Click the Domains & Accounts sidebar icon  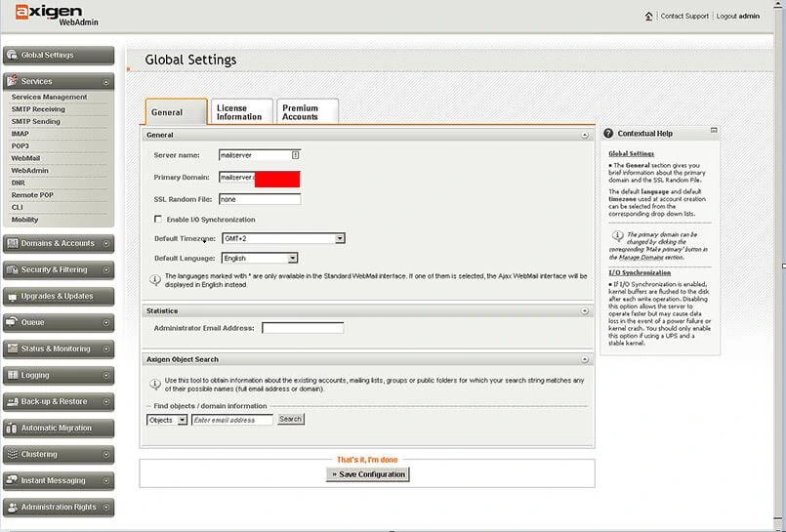(x=13, y=243)
